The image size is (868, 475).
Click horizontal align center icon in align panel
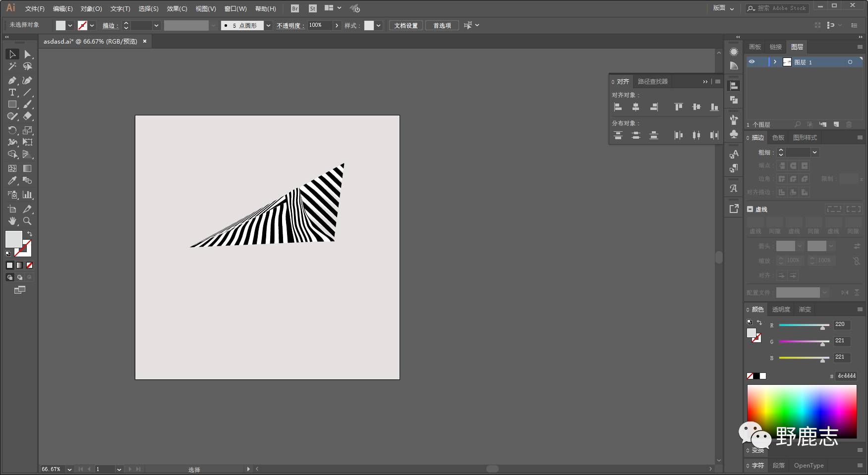click(636, 107)
